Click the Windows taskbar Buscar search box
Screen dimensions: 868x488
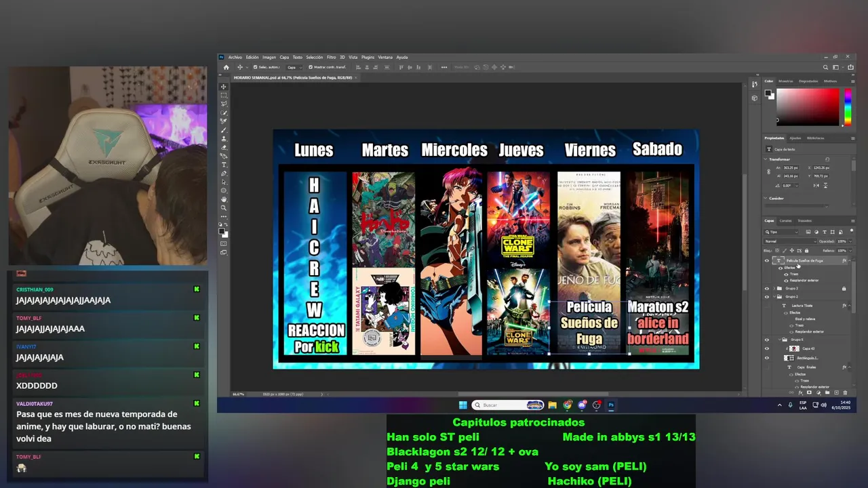pyautogui.click(x=508, y=405)
